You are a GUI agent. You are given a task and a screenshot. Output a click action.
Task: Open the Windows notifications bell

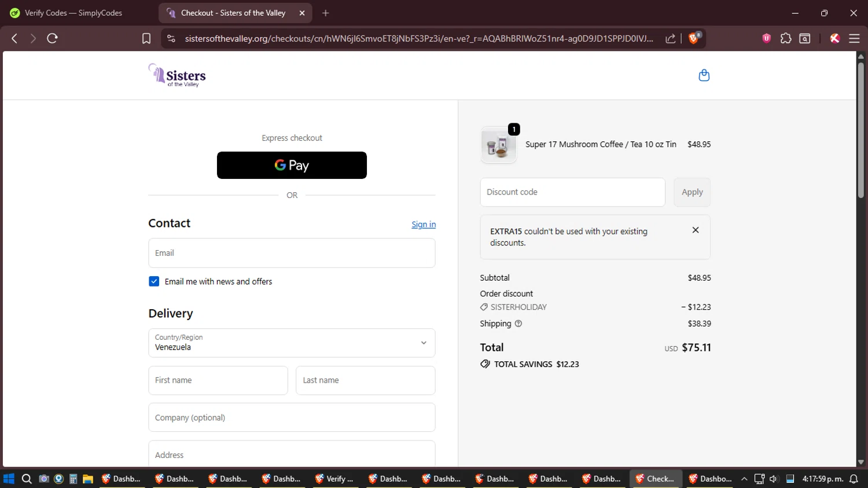pos(854,479)
